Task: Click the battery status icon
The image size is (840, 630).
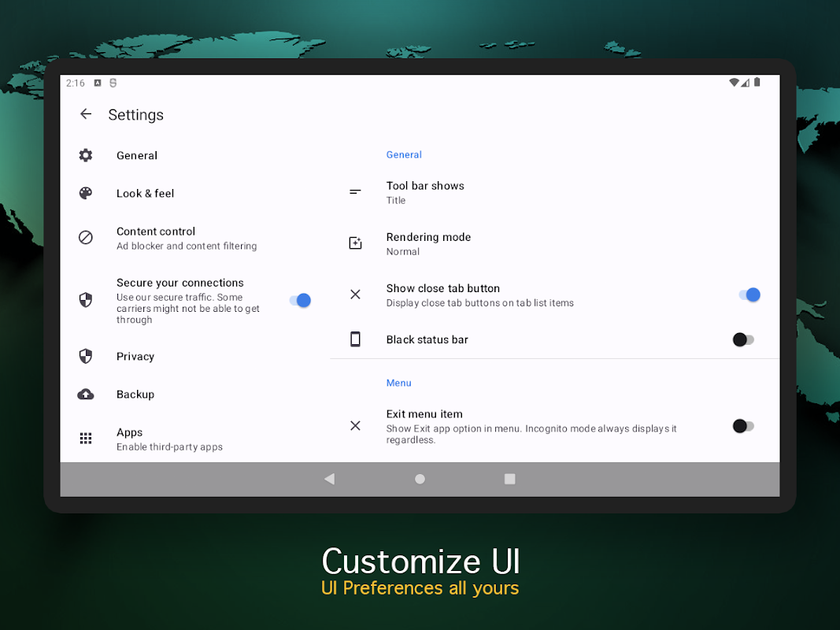Action: tap(757, 82)
